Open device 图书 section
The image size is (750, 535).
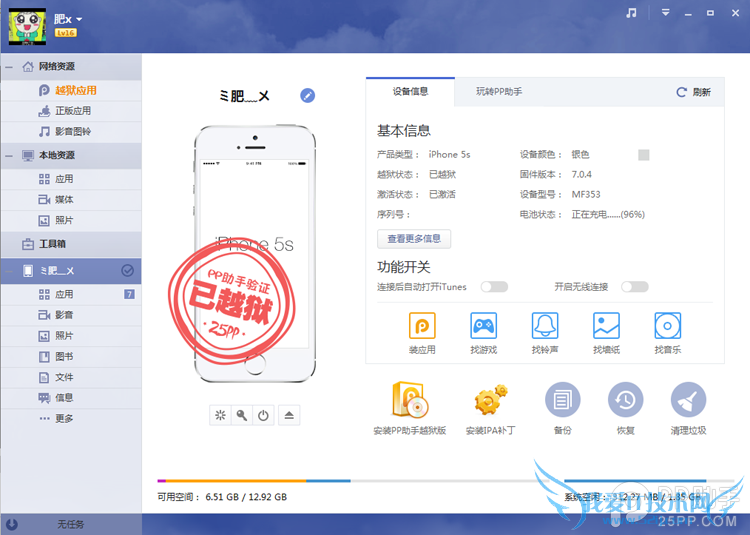click(71, 356)
